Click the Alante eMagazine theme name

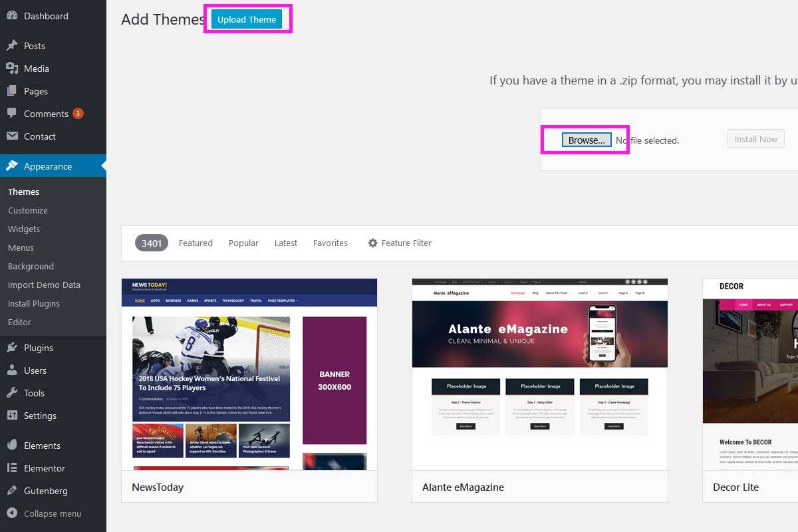pos(463,487)
